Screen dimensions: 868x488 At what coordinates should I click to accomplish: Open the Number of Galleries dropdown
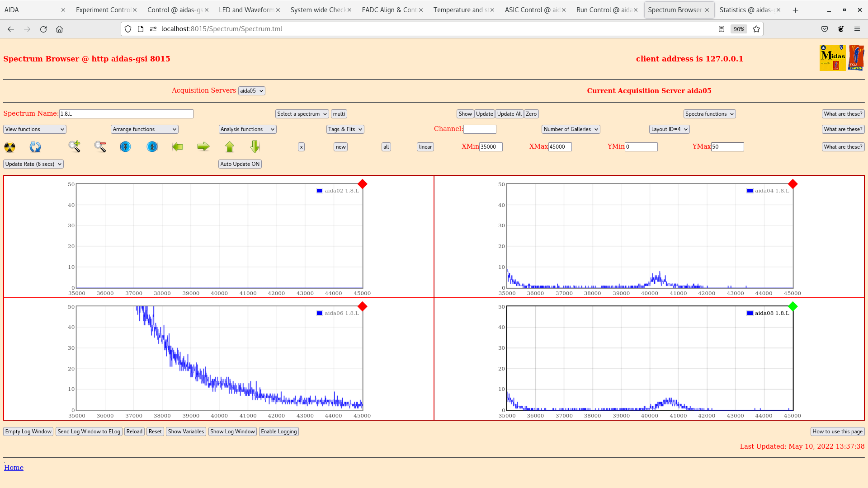point(571,129)
